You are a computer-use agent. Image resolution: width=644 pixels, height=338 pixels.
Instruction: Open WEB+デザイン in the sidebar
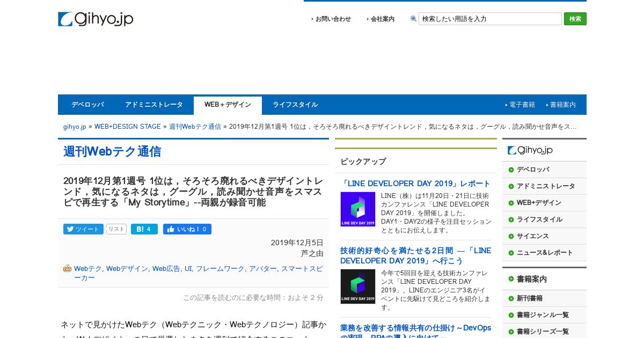544,203
